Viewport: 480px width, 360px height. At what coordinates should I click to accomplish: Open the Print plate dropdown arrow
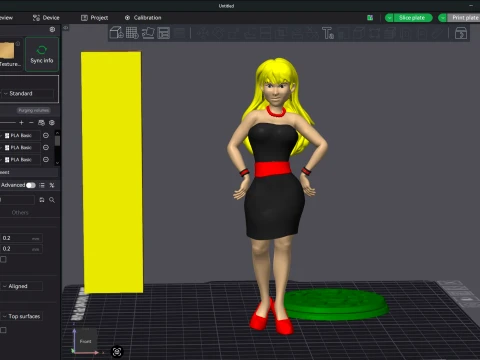(442, 18)
